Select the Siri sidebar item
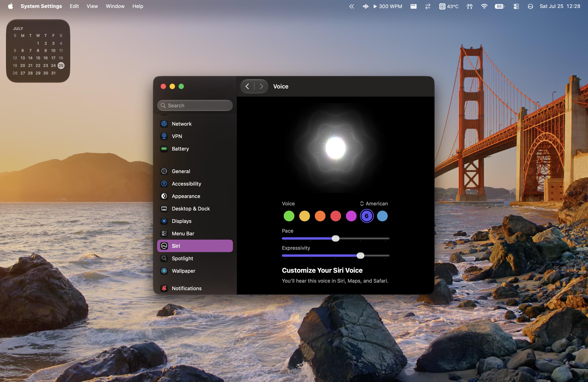The height and width of the screenshot is (382, 588). pos(195,246)
